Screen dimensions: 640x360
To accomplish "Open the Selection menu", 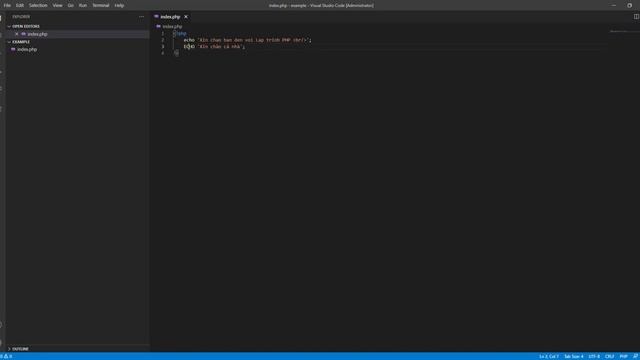I will coord(38,5).
